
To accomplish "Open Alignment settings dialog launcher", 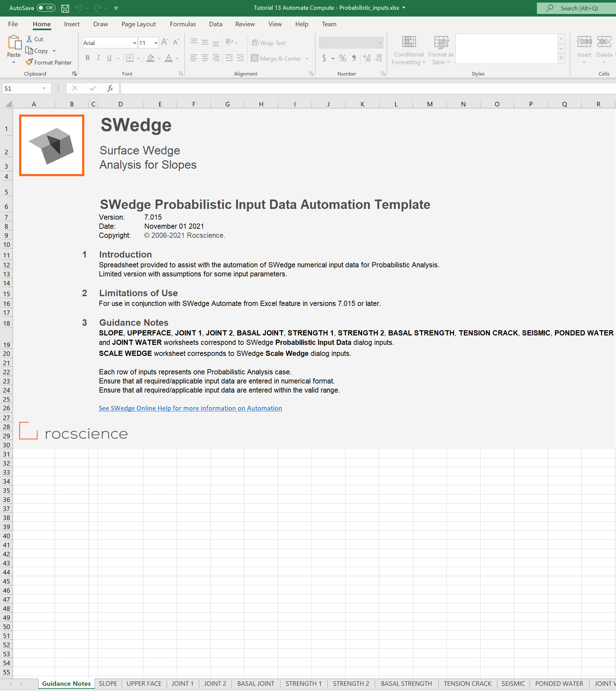I will click(x=311, y=74).
